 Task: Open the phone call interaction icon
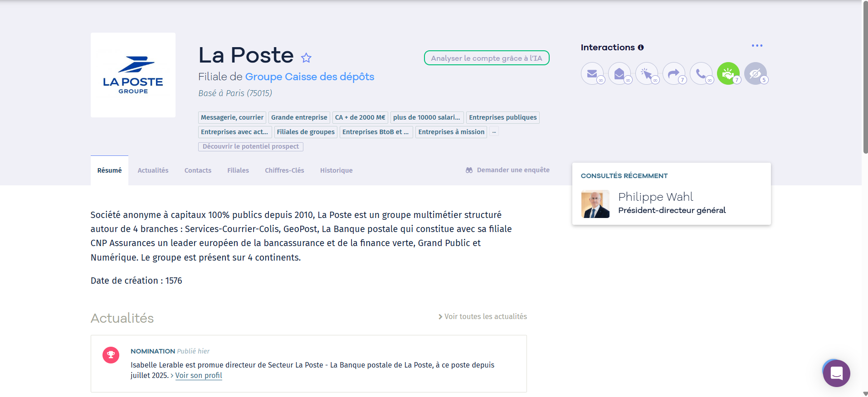(701, 73)
